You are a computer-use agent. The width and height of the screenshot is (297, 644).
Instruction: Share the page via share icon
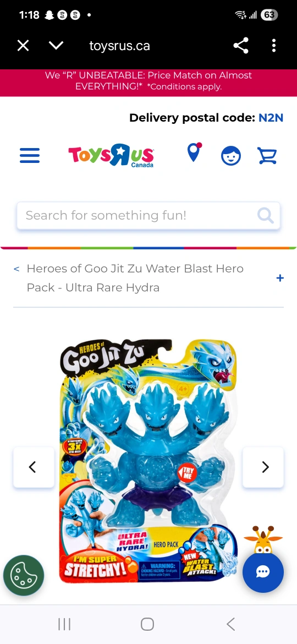click(241, 46)
